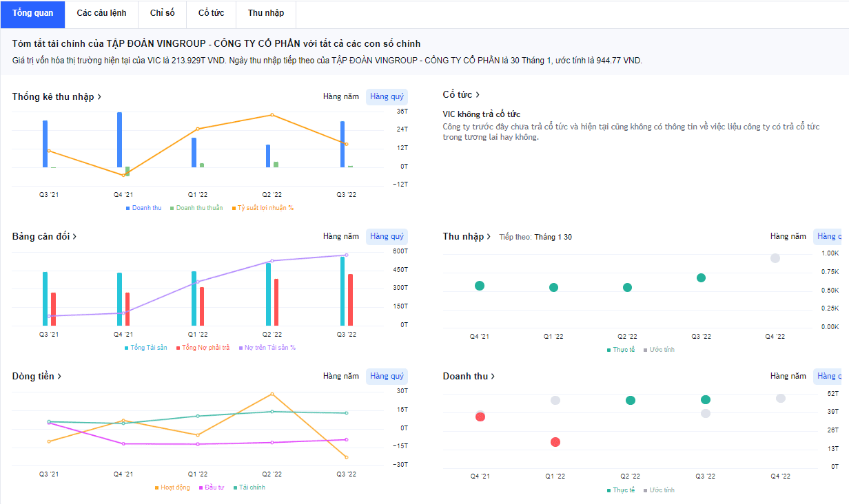The image size is (849, 504).
Task: Open the Bảng cân đối section heading
Action: pyautogui.click(x=44, y=236)
